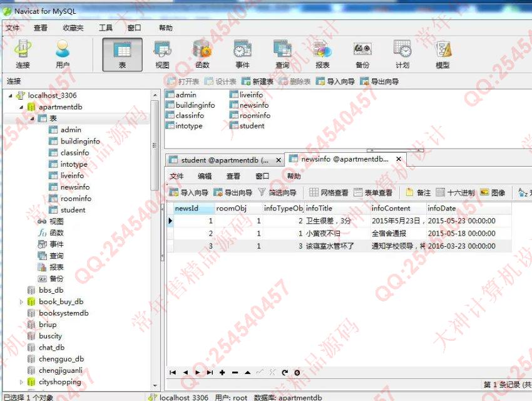Image resolution: width=532 pixels, height=401 pixels.
Task: Click 导入向导 in the object toolbar
Action: 335,81
